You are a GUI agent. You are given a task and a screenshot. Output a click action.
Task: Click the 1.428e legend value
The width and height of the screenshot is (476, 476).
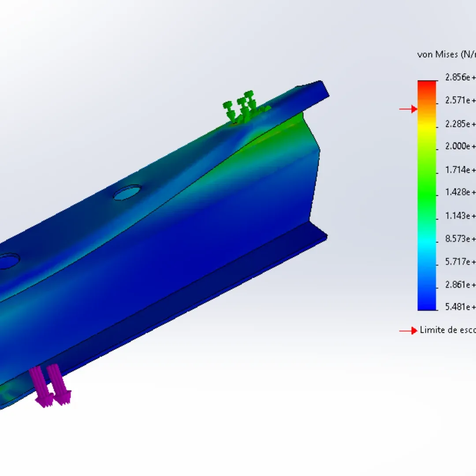(460, 192)
